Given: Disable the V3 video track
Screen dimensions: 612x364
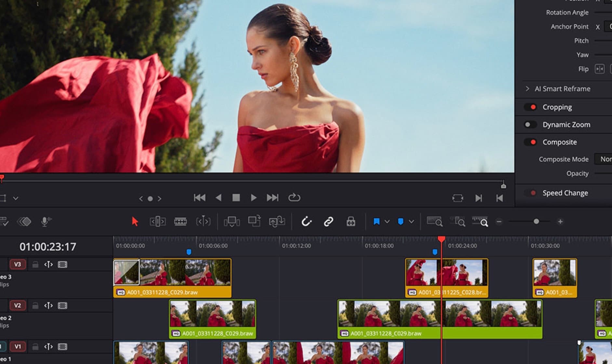Looking at the screenshot, I should click(62, 265).
